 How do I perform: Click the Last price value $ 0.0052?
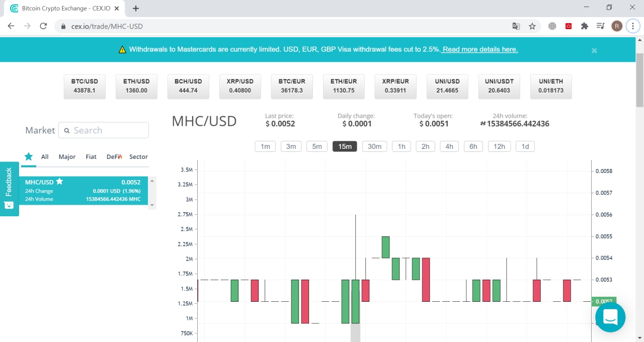click(x=280, y=124)
